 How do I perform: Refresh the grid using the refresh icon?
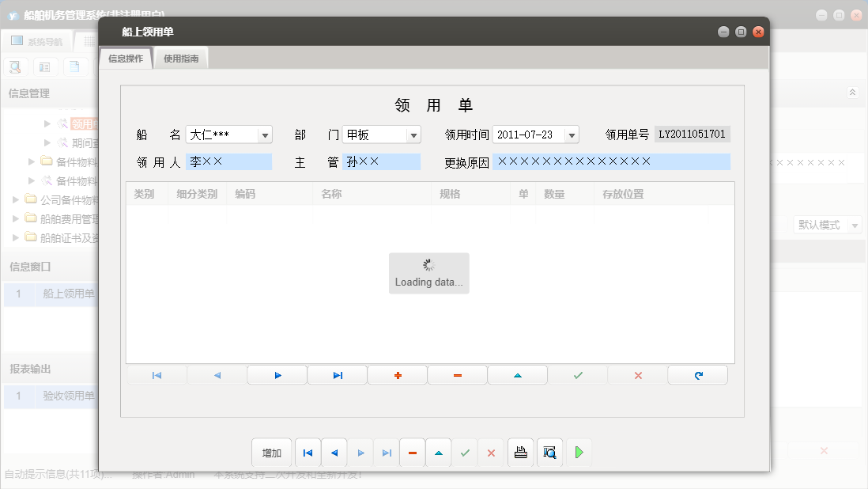click(697, 374)
